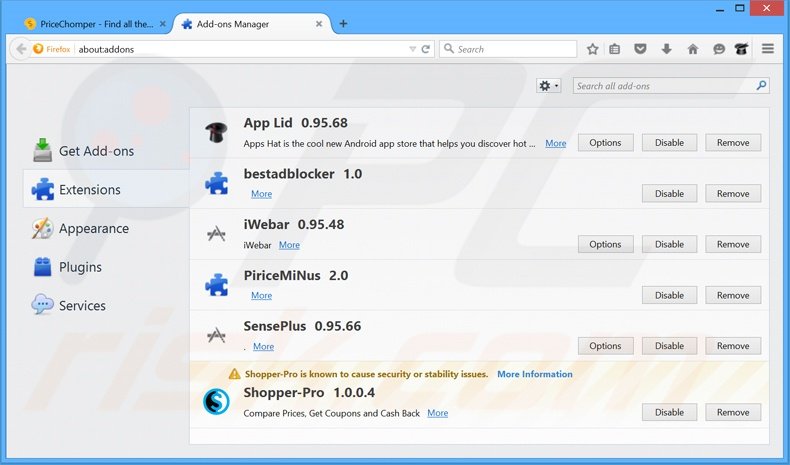Open More Information about Shopper-Pro warning
The width and height of the screenshot is (790, 465).
[x=535, y=374]
